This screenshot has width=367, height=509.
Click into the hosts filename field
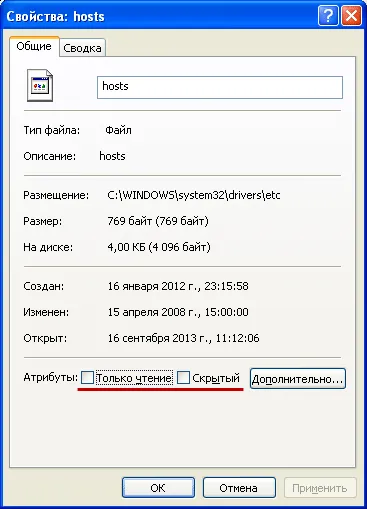coord(220,88)
